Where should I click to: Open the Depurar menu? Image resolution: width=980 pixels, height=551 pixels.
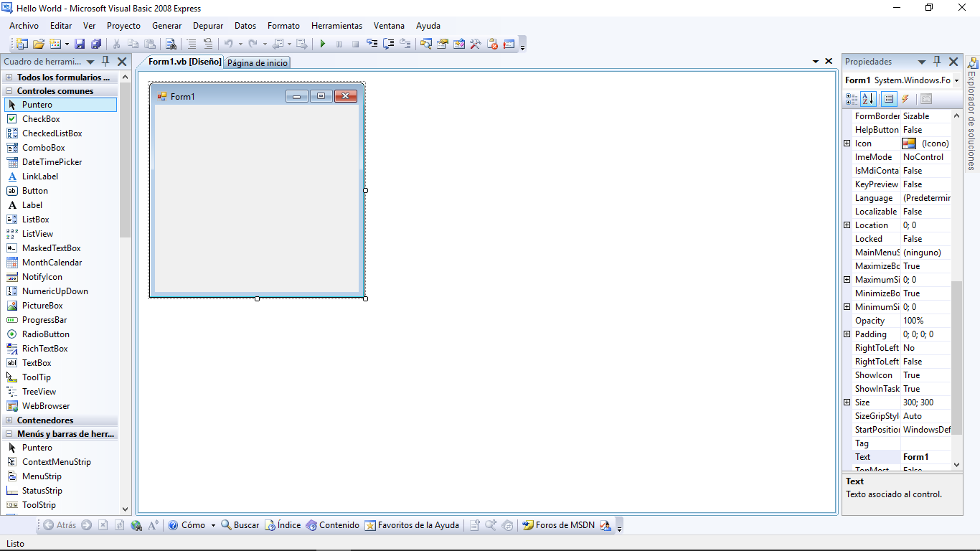click(x=207, y=26)
